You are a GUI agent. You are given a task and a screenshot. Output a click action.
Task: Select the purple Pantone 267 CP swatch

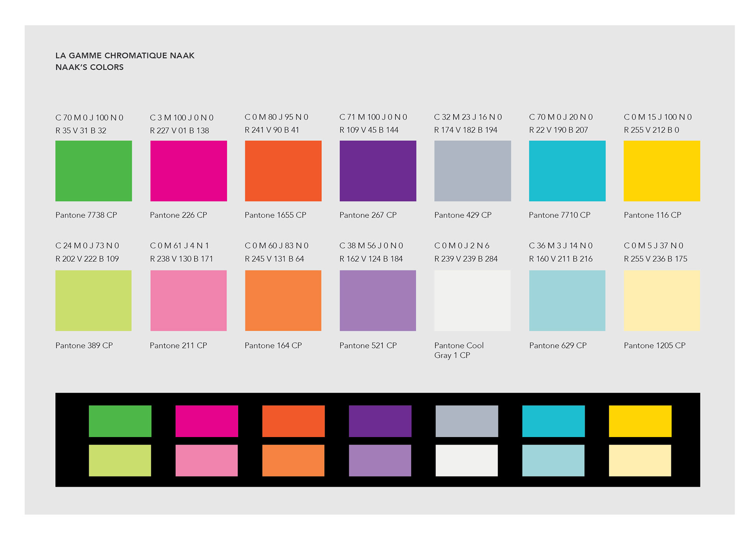click(x=378, y=171)
